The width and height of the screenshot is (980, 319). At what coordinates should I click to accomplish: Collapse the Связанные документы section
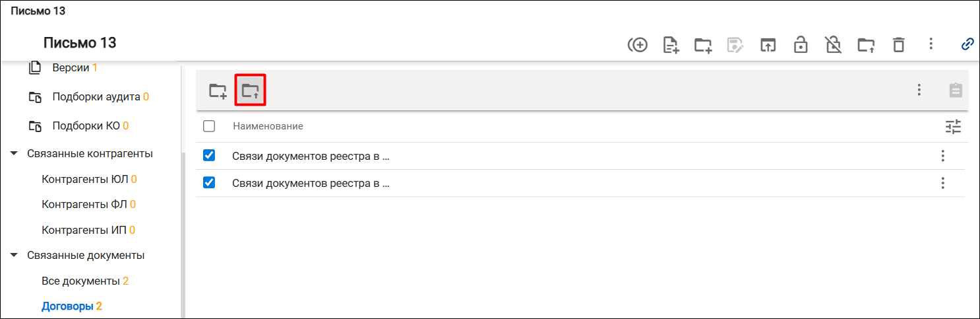pos(14,256)
